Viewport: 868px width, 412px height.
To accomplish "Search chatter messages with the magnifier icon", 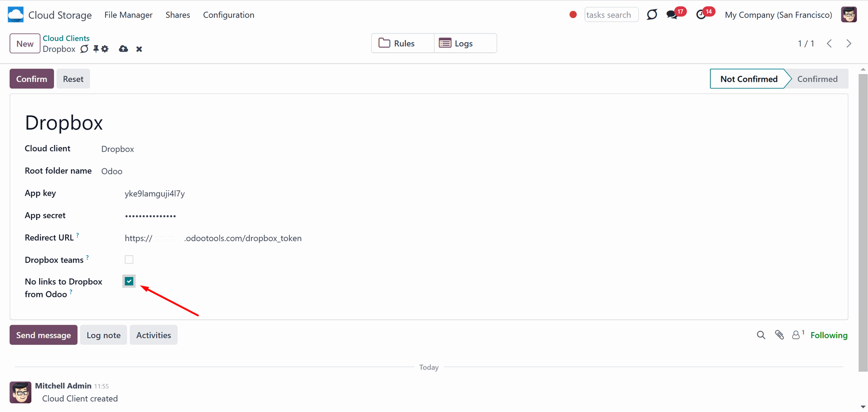I will [x=761, y=335].
